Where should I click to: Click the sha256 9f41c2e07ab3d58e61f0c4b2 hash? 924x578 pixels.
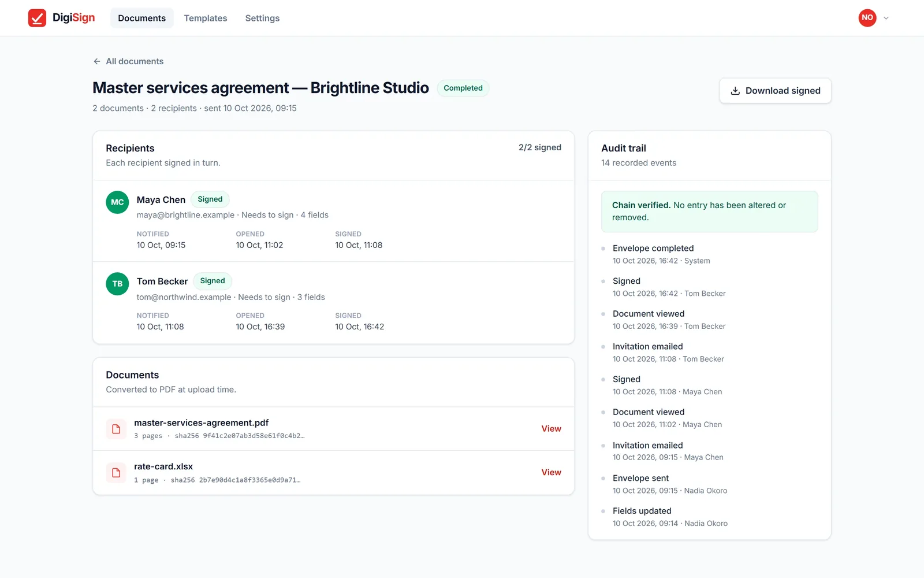pos(240,436)
